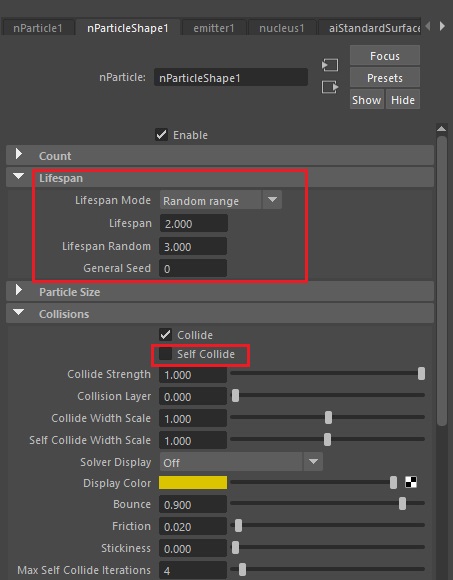Click the Lifespan Random value field
This screenshot has height=580, width=453.
point(193,246)
